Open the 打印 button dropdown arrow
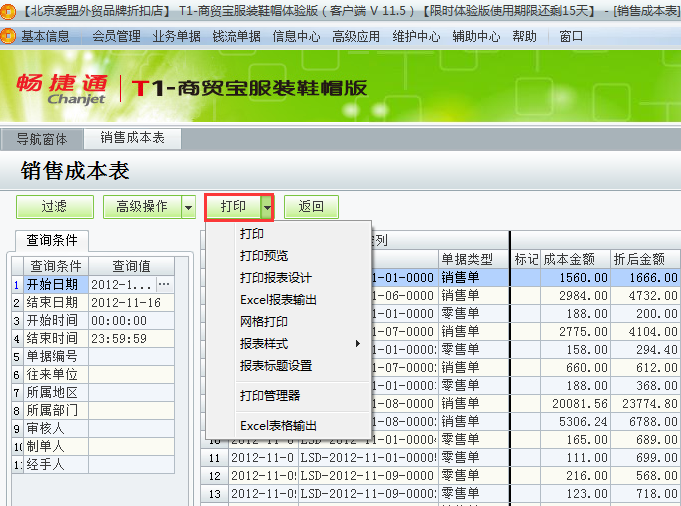This screenshot has height=506, width=681. (267, 207)
